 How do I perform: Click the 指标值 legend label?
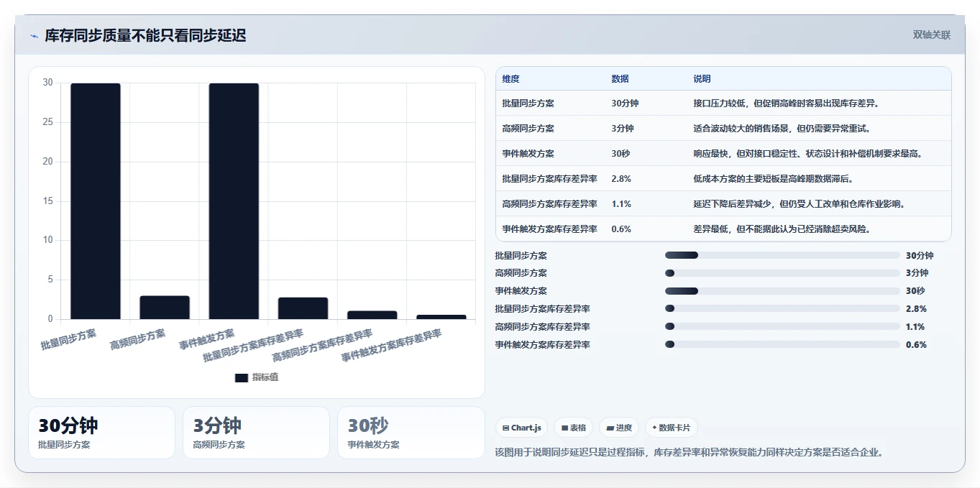[x=265, y=377]
